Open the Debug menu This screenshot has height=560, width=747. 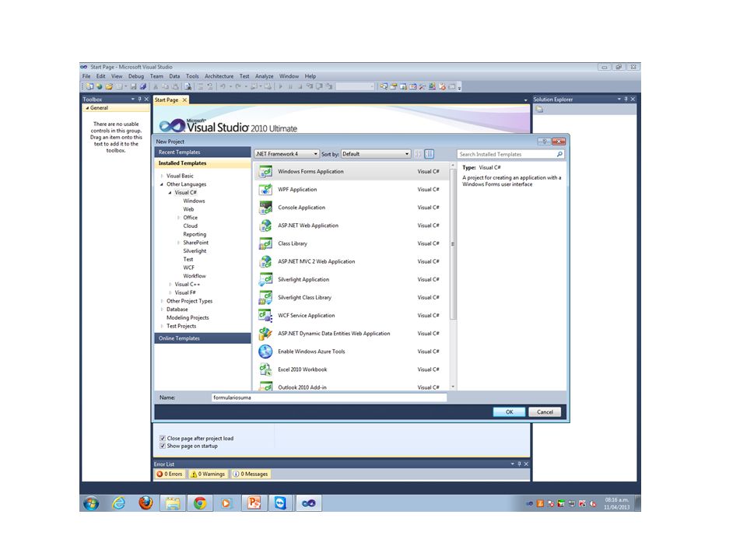point(135,76)
